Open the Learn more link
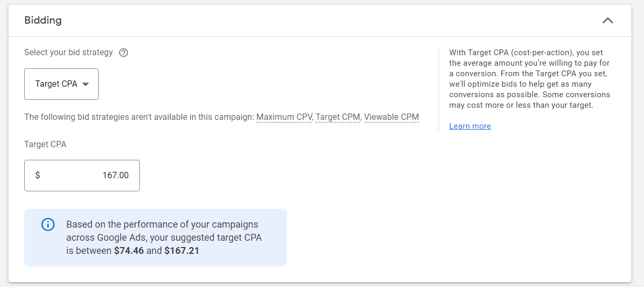This screenshot has height=287, width=644. tap(470, 126)
